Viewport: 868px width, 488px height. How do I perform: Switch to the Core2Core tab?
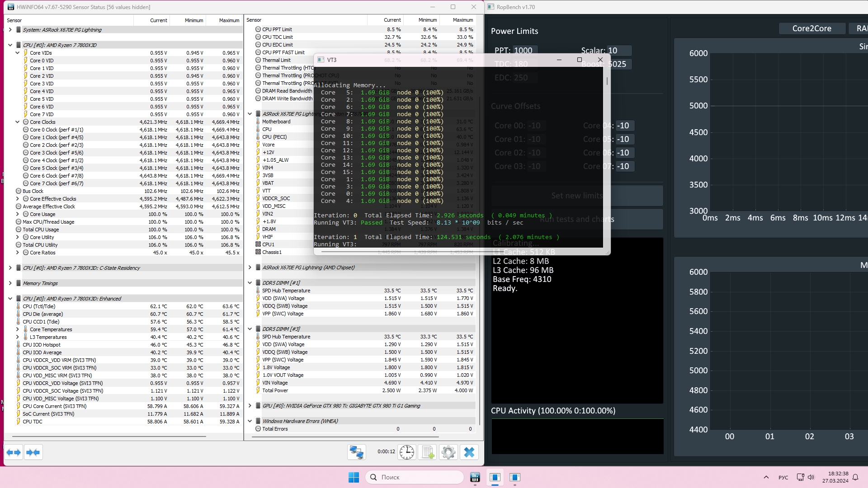[811, 28]
